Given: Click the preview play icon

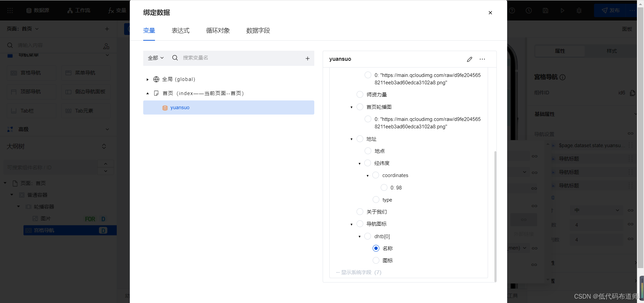Looking at the screenshot, I should coord(562,10).
